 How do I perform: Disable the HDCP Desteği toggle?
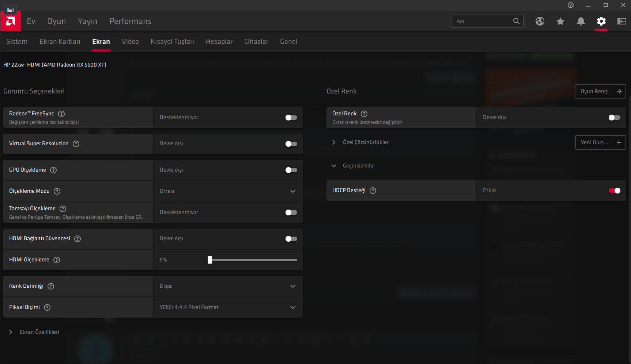click(614, 191)
